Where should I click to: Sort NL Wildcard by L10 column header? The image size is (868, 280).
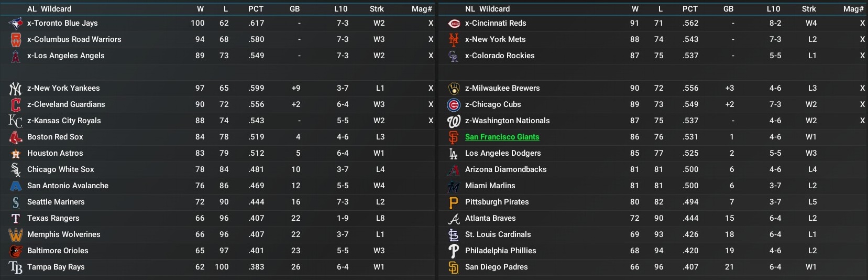click(773, 9)
